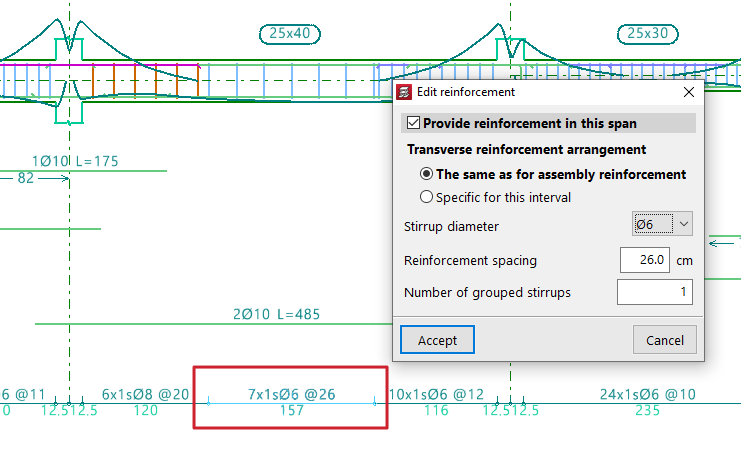Image resolution: width=741 pixels, height=457 pixels.
Task: Click the 235 interval length value
Action: tap(647, 410)
